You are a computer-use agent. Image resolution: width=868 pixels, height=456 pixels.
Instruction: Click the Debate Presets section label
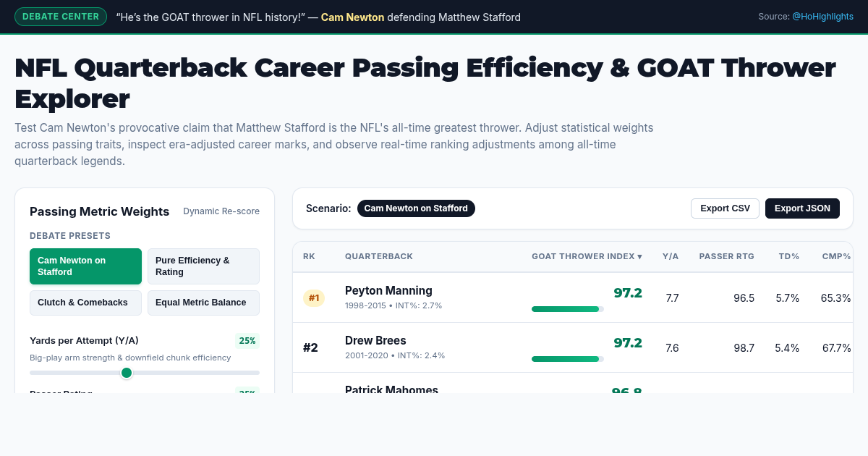[70, 236]
